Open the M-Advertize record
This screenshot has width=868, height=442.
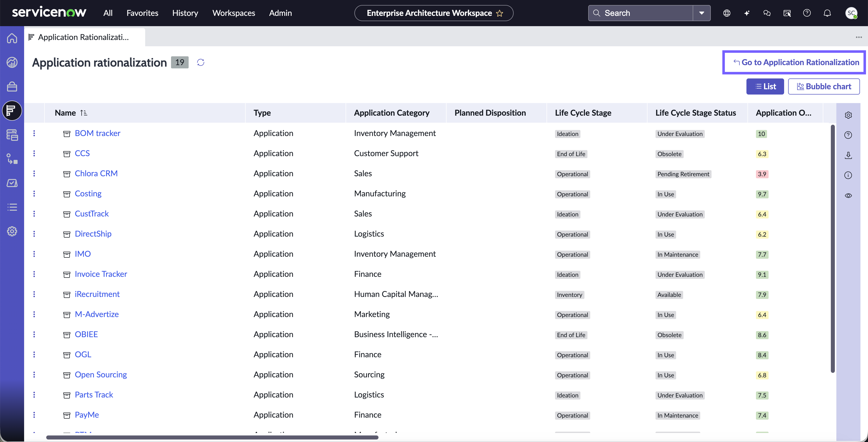click(97, 315)
